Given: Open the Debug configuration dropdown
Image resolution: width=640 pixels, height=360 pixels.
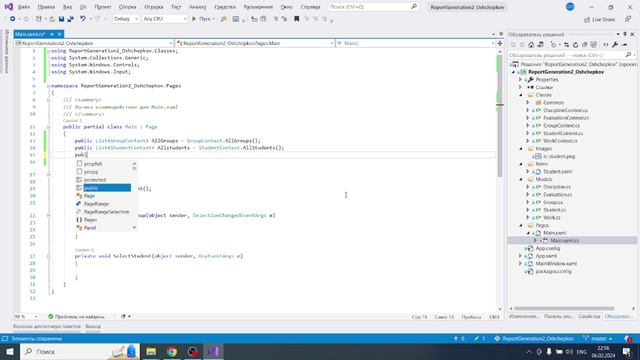Looking at the screenshot, I should 125,19.
